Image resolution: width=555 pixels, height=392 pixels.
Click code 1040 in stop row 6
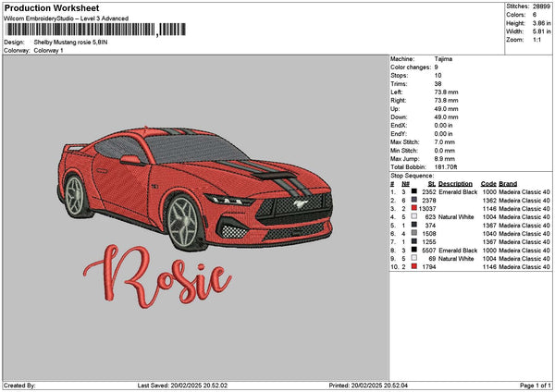tap(489, 234)
